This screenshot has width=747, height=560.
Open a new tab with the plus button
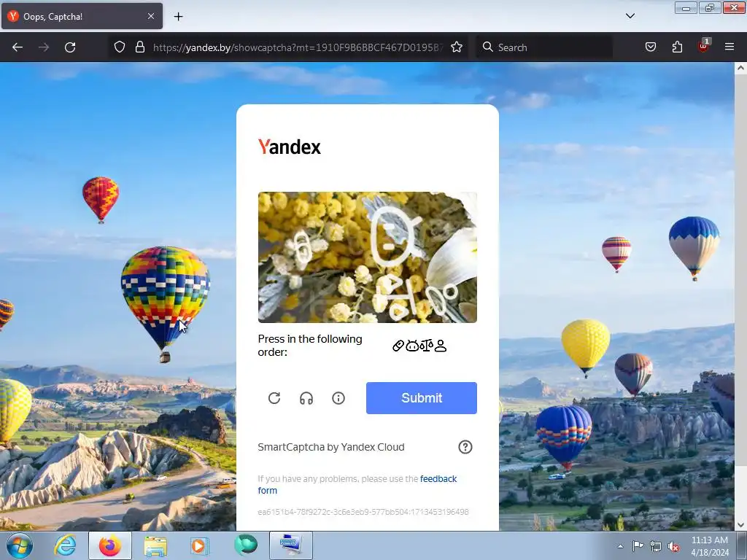(x=178, y=16)
